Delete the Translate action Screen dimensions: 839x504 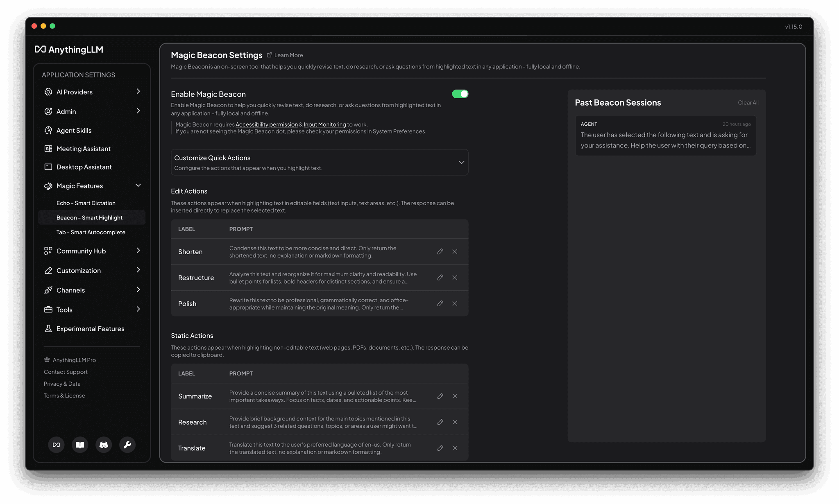455,448
